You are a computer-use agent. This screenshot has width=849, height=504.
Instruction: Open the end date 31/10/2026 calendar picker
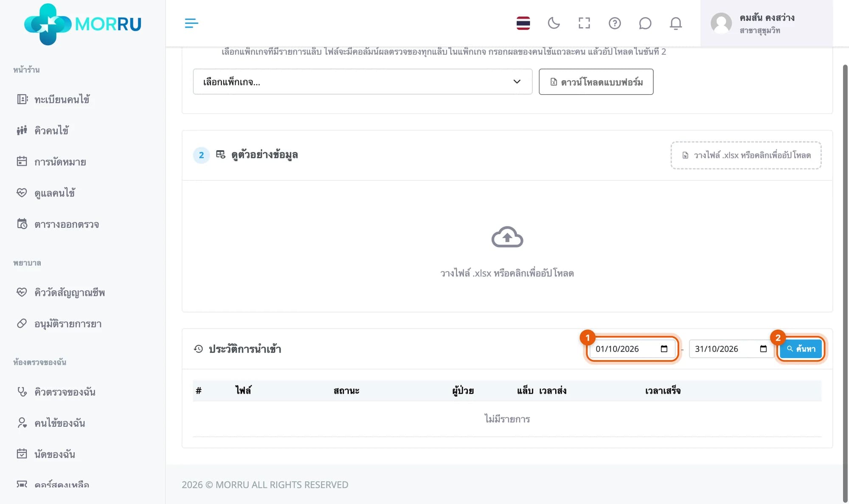pyautogui.click(x=763, y=349)
